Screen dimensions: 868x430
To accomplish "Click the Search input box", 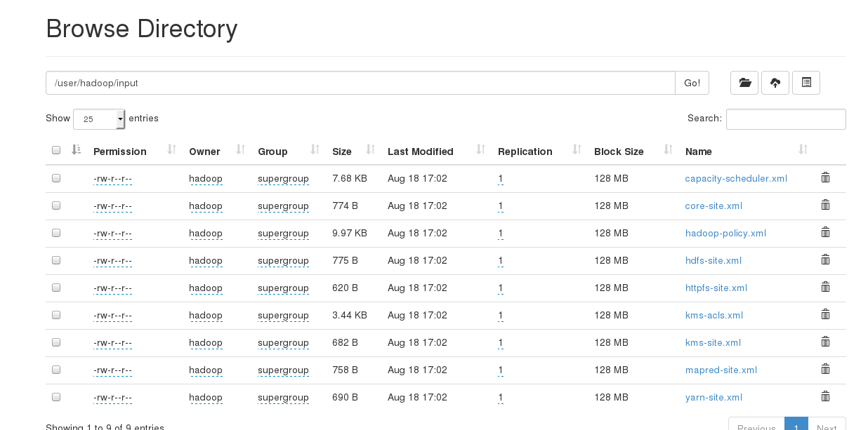I will point(786,119).
